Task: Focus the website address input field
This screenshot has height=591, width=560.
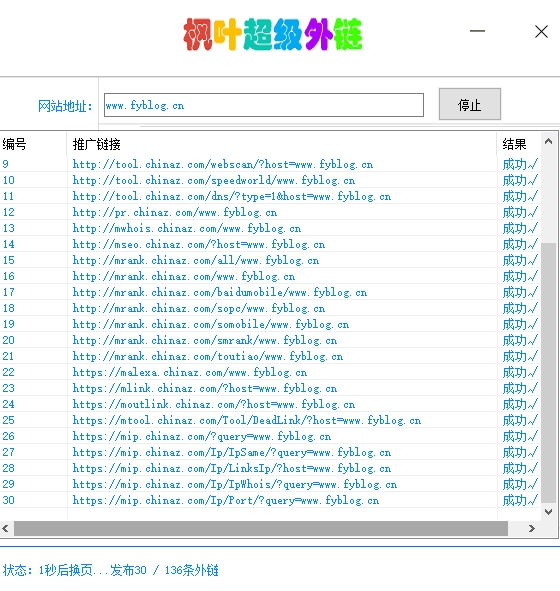Action: (264, 105)
